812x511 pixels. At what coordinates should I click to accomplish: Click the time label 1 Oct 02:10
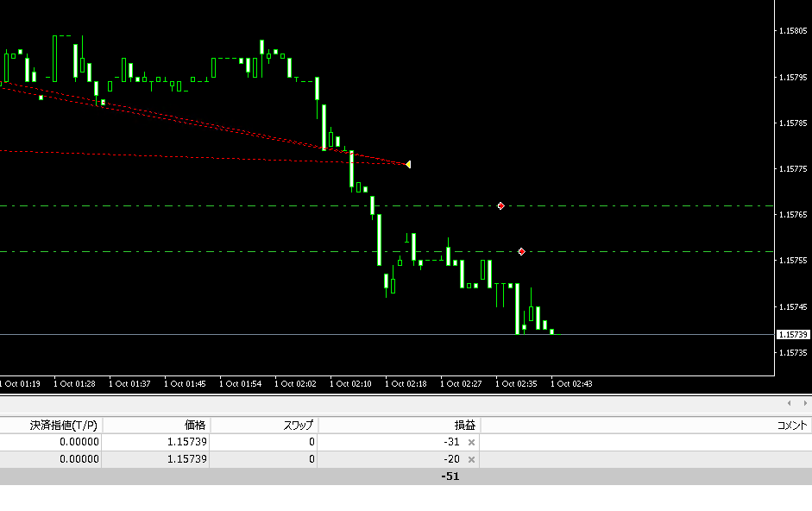tap(350, 384)
